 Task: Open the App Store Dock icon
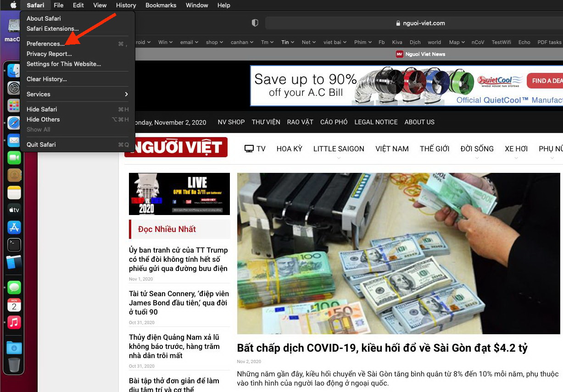click(x=14, y=227)
